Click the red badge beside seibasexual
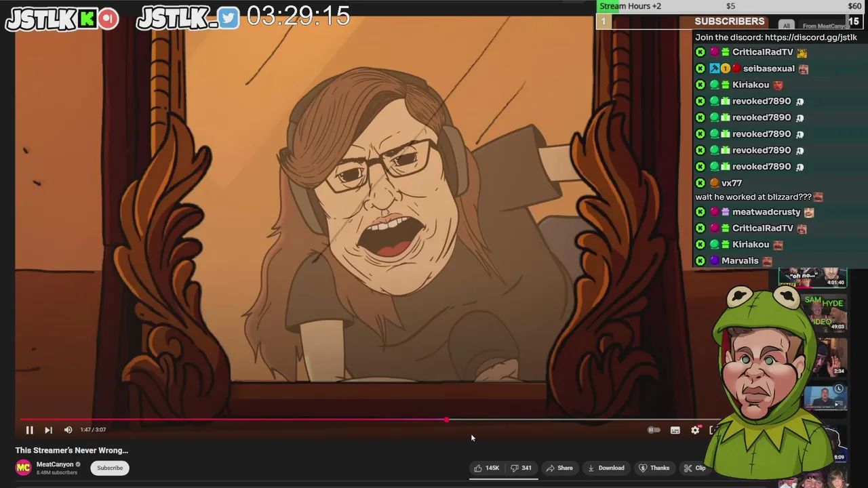Screen dimensions: 868x488 click(x=736, y=68)
